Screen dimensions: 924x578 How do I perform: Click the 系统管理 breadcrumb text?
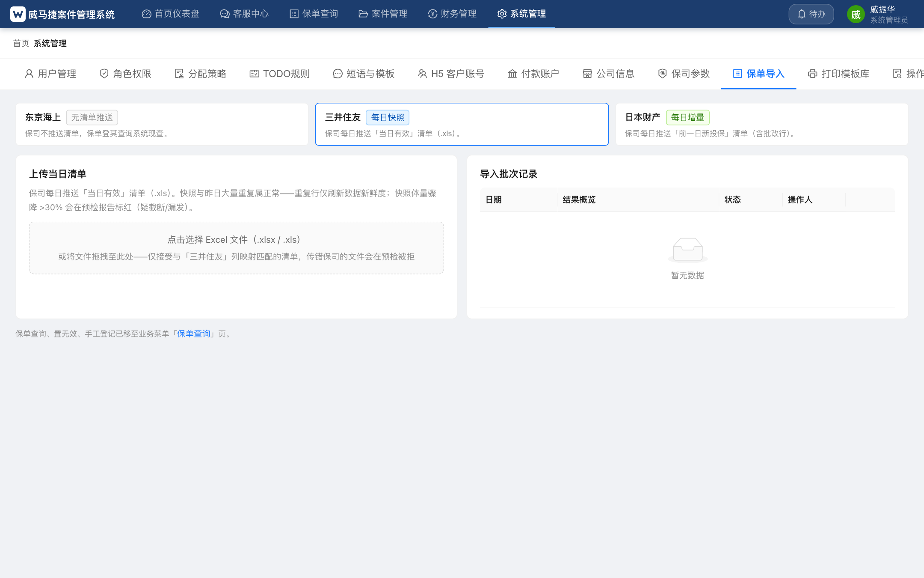(x=50, y=43)
